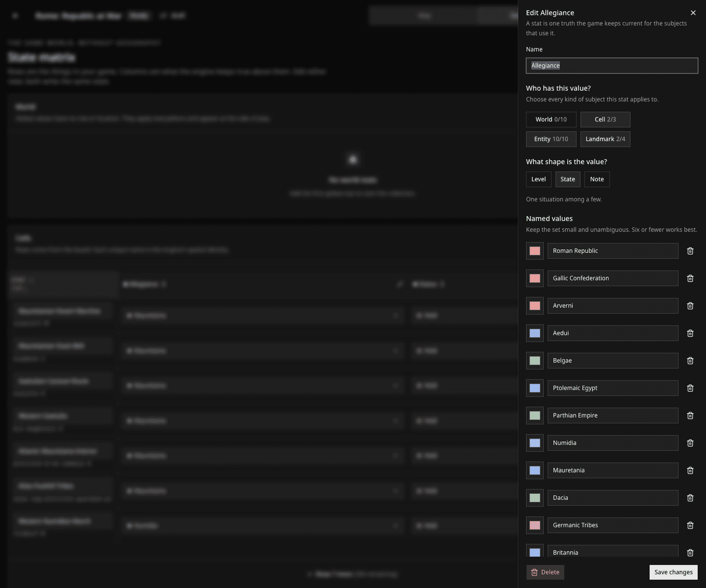706x588 pixels.
Task: Edit the Ptolemaic Egypt value field
Action: click(x=613, y=388)
